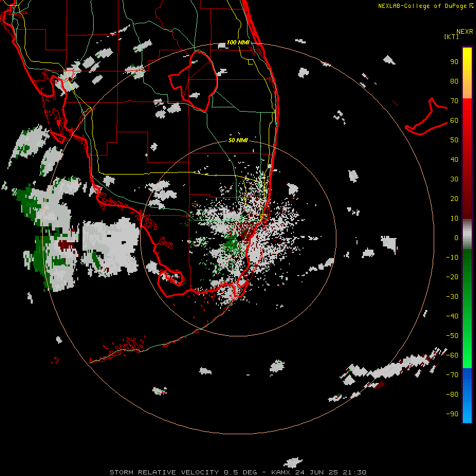This screenshot has height=476, width=476.
Task: Click the 40 value on color scale
Action: point(454,159)
